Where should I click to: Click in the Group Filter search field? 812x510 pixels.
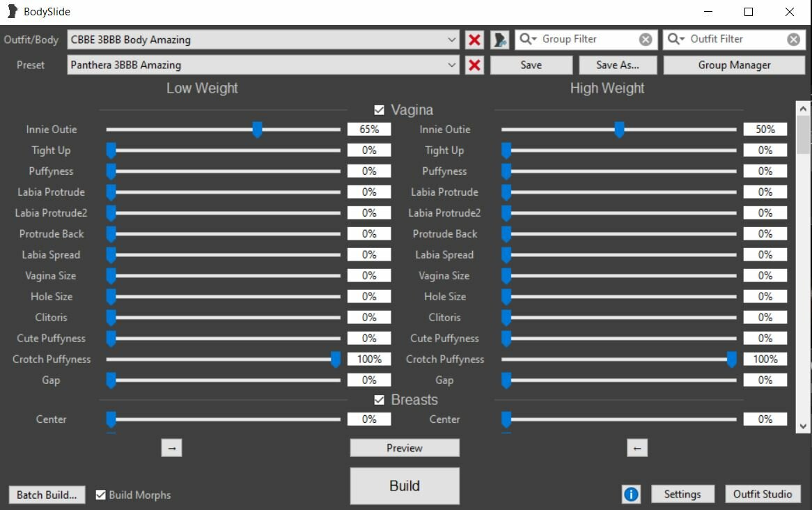click(x=588, y=40)
